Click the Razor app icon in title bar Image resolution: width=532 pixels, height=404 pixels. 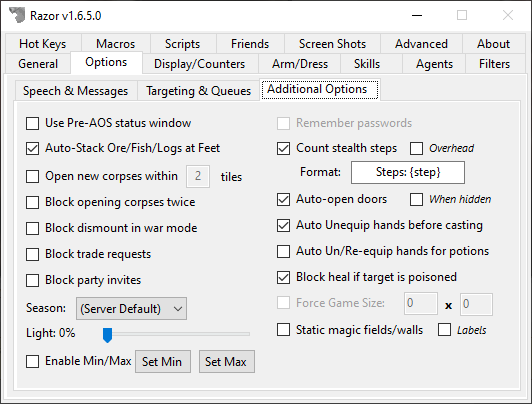(17, 15)
